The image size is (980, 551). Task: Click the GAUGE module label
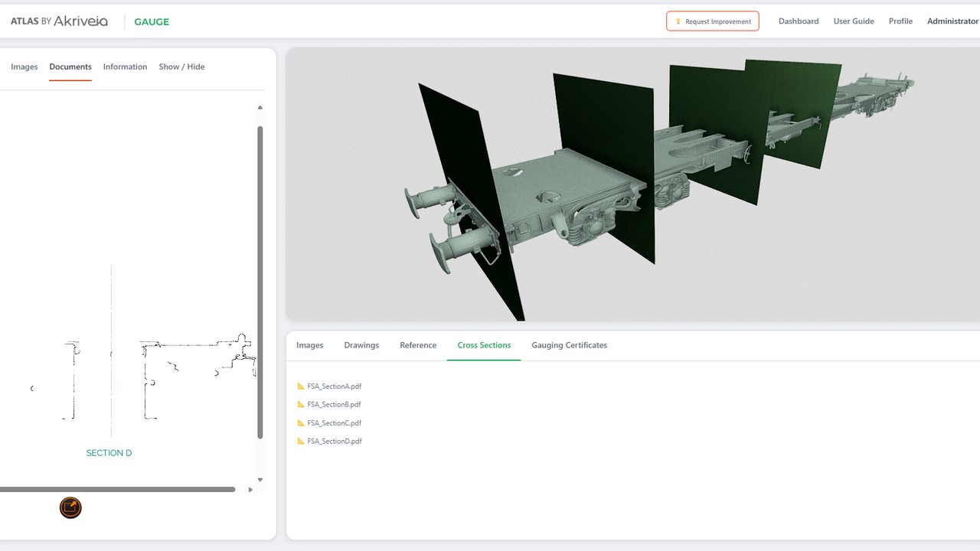pos(152,21)
